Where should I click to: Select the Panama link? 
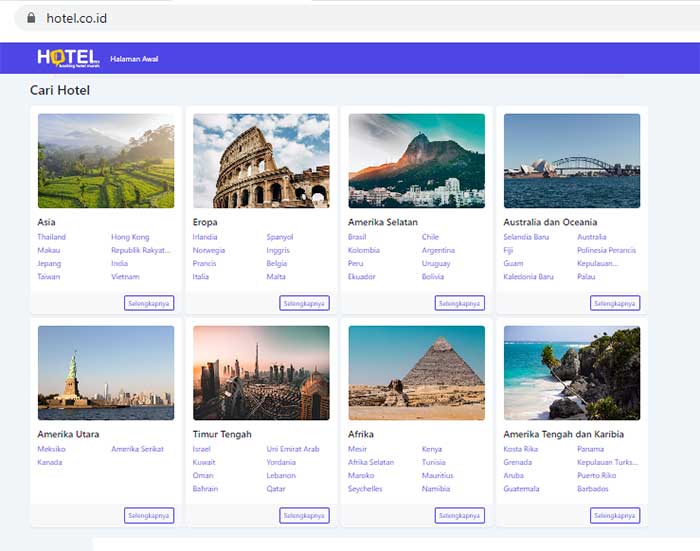(590, 449)
